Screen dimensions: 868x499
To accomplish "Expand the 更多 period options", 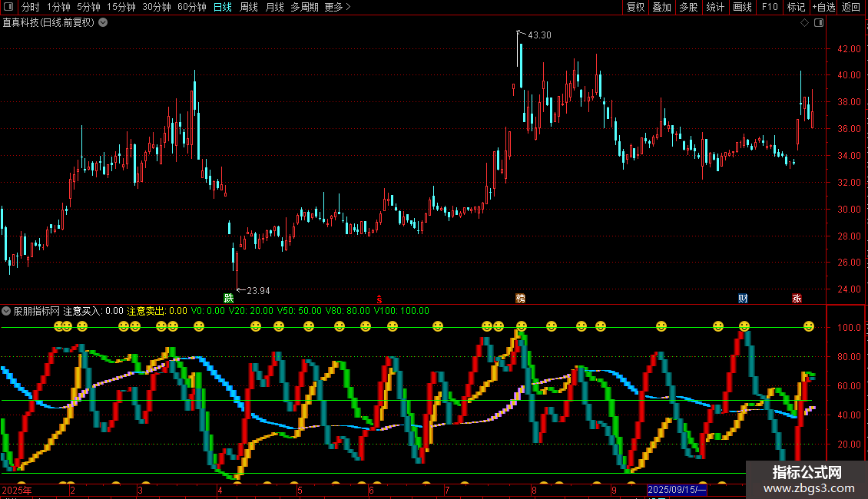I will 338,7.
